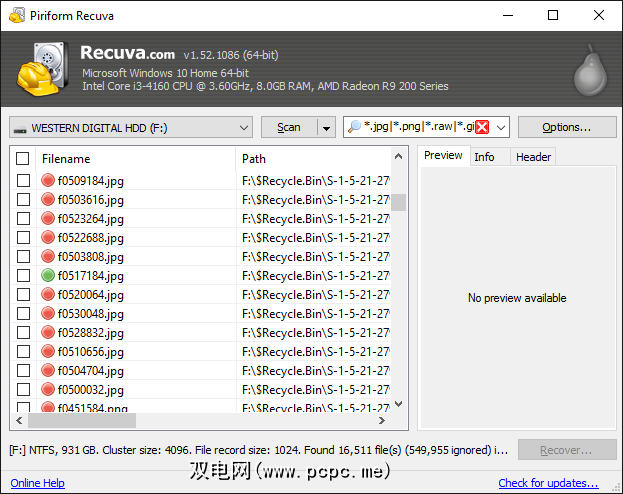Sort by the Path column header
Screen dimensions: 623x494
click(x=314, y=159)
